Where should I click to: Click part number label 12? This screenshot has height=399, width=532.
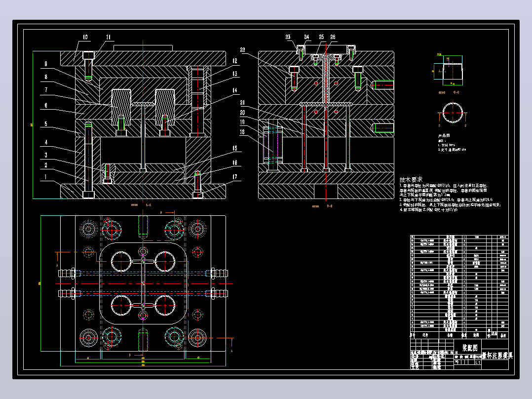[x=235, y=61]
